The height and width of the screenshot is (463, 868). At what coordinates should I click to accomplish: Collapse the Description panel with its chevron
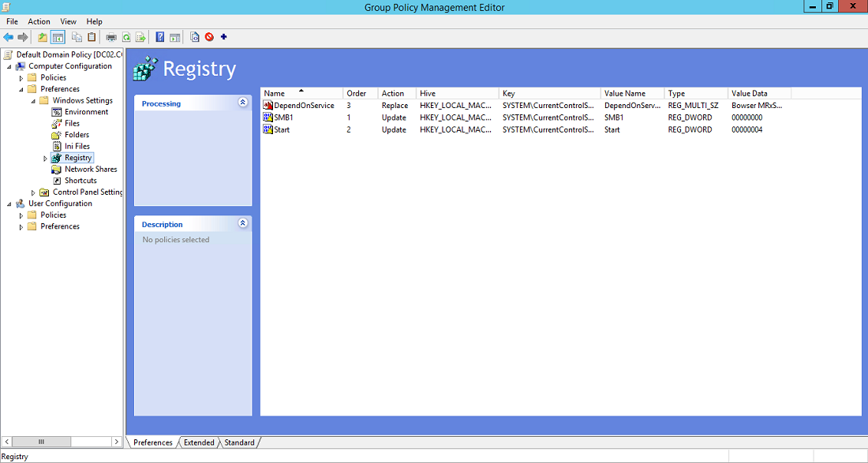tap(242, 224)
